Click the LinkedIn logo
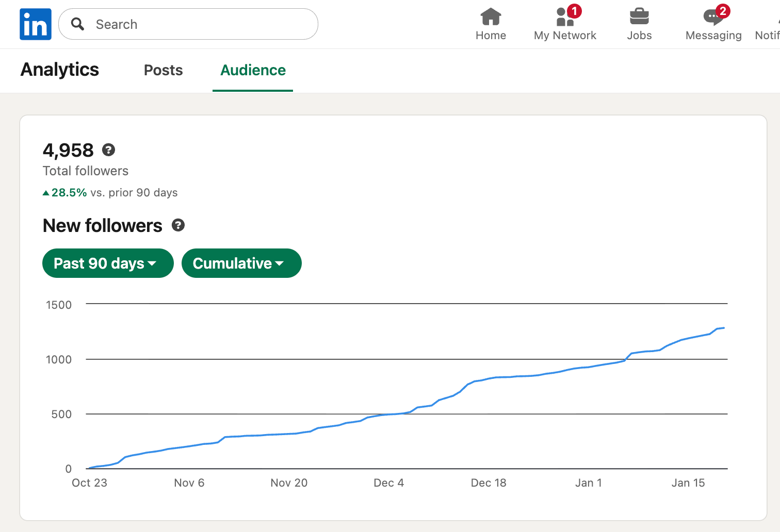Image resolution: width=780 pixels, height=532 pixels. [36, 24]
